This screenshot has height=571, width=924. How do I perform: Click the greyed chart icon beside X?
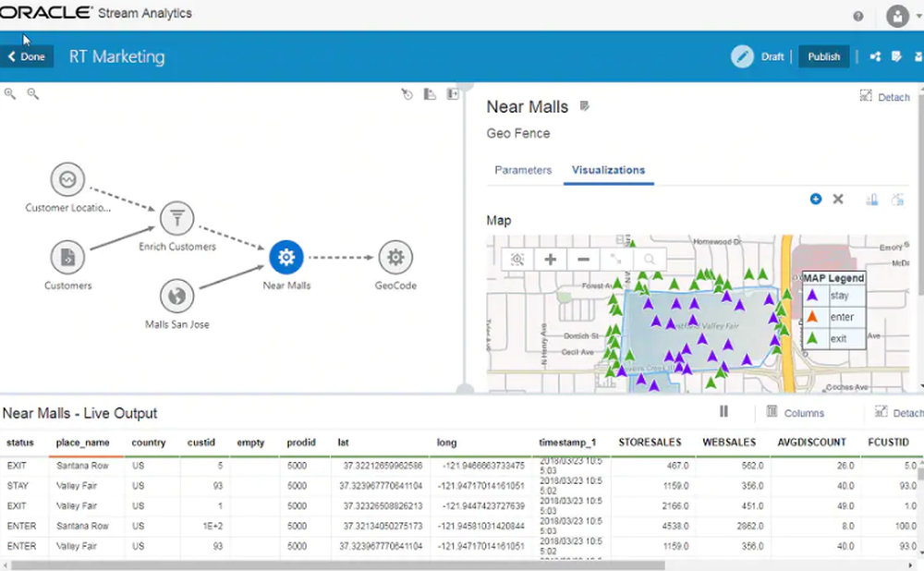click(x=872, y=200)
